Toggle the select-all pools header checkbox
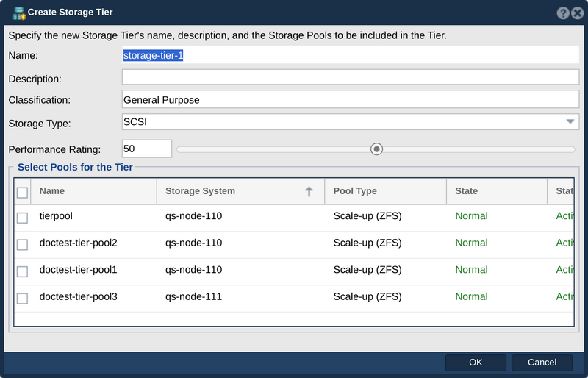 click(x=23, y=193)
